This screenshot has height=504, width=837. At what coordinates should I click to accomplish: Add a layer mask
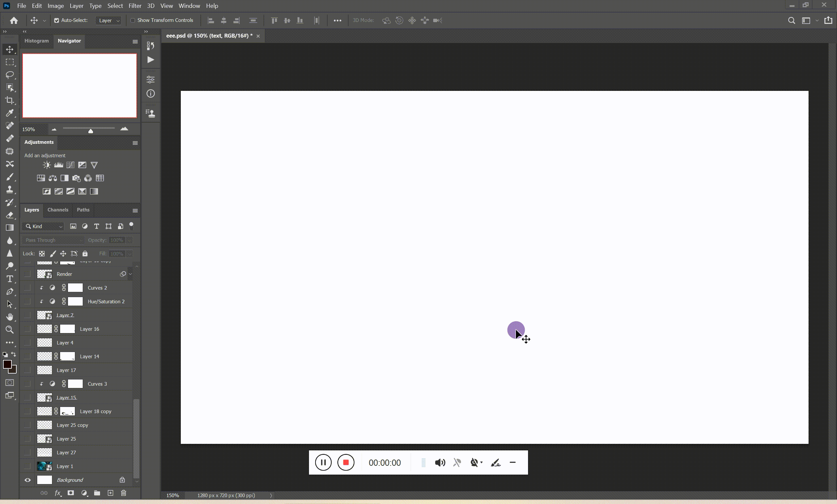(x=71, y=493)
